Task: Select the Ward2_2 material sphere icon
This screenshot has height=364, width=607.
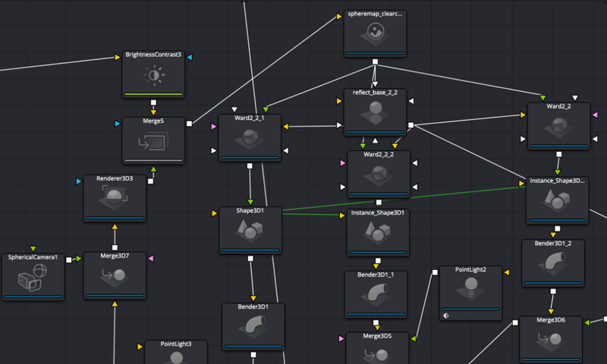Action: (x=559, y=127)
